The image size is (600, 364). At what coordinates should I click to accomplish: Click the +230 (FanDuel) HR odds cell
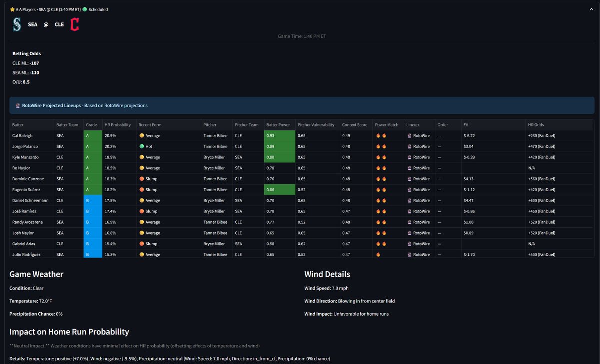click(559, 136)
